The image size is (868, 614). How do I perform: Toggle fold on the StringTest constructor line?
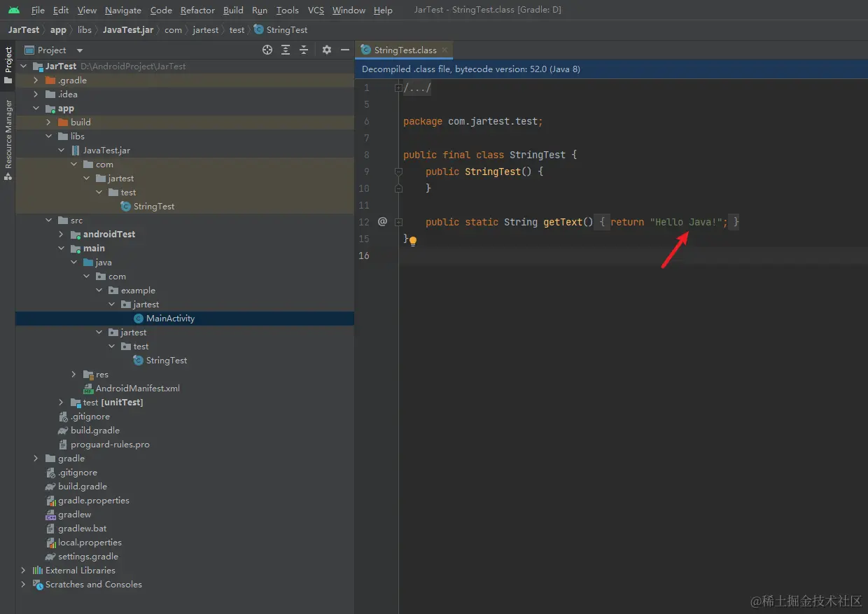pos(398,172)
